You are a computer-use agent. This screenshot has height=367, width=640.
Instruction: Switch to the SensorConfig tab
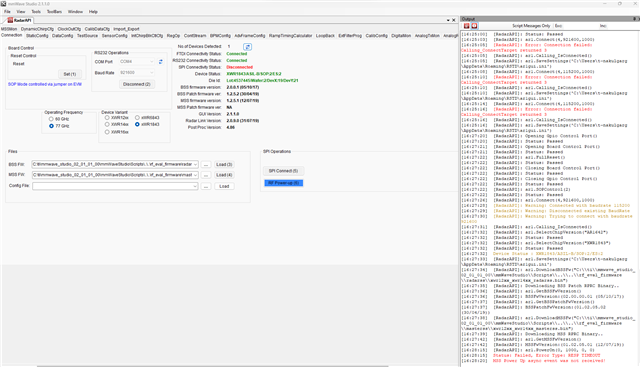pyautogui.click(x=114, y=36)
